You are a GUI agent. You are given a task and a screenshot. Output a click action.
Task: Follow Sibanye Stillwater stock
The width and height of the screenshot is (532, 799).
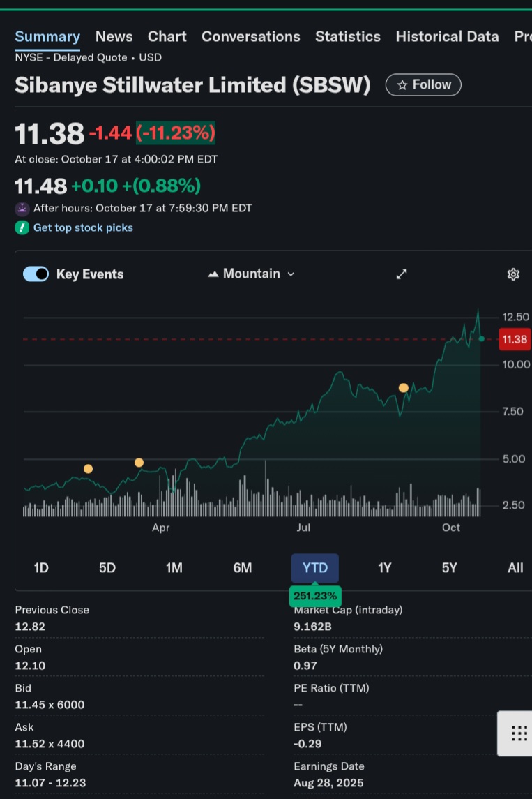tap(423, 84)
